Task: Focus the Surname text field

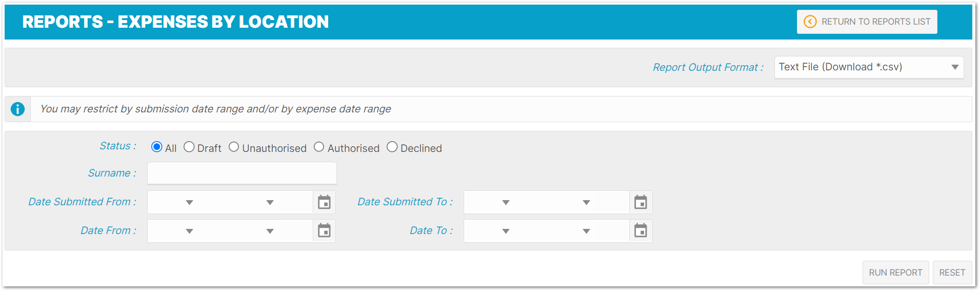Action: (x=242, y=173)
